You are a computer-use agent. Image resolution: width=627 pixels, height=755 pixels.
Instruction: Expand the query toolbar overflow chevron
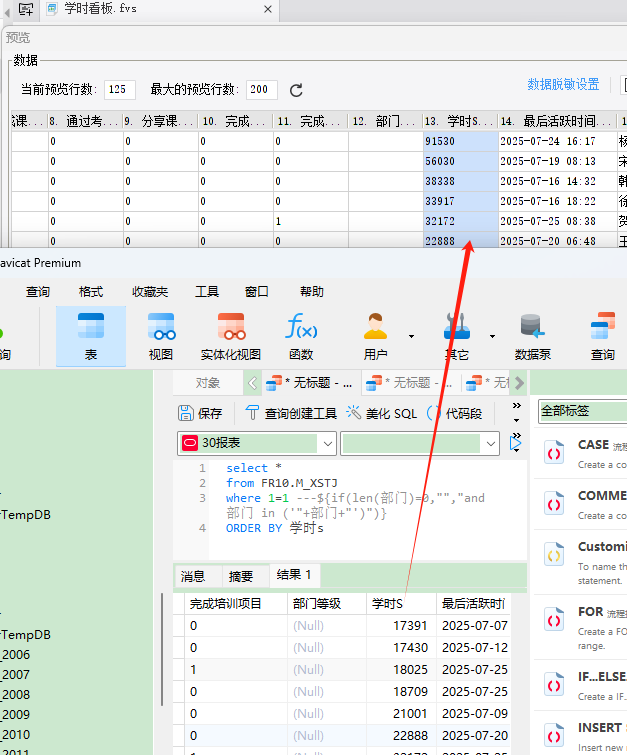516,405
